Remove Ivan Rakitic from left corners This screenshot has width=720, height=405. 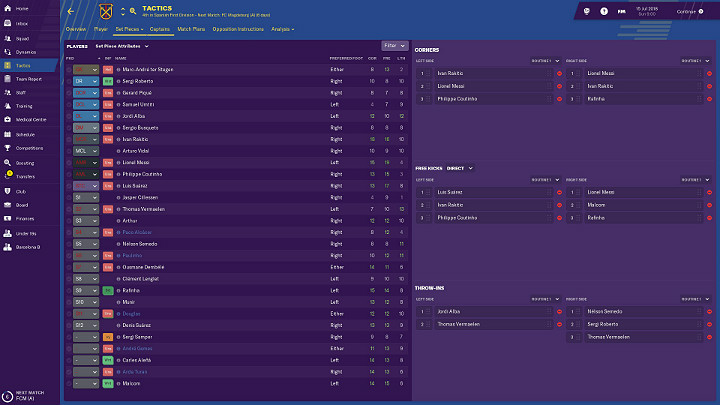click(x=559, y=73)
